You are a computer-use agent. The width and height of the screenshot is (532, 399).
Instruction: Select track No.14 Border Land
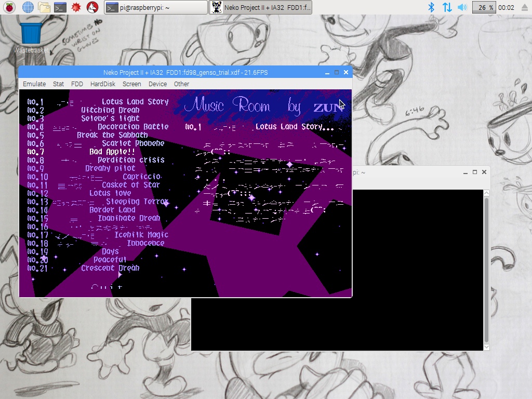pos(82,210)
